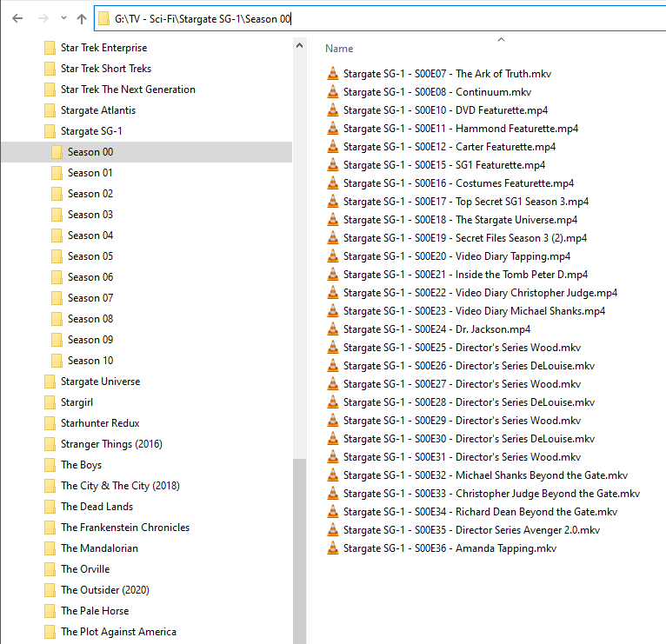Click VLC icon of Dr. Jackson.mp4
Viewport: 666px width, 644px height.
tap(333, 329)
